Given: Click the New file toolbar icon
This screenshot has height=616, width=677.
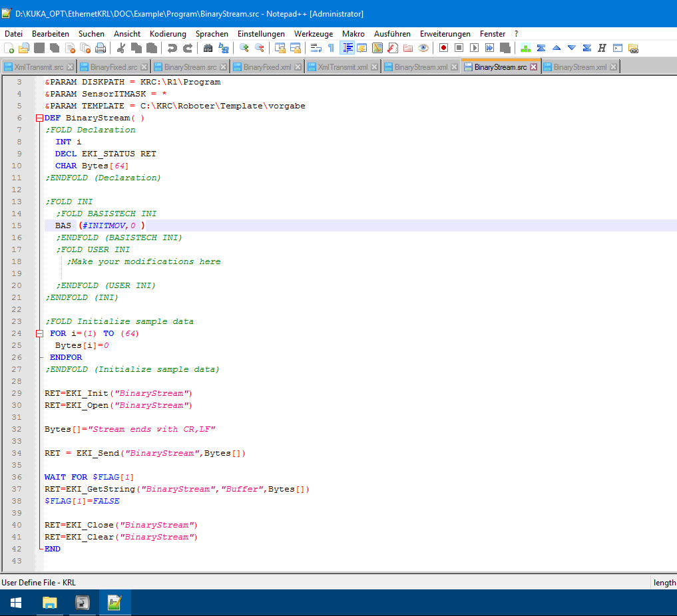Looking at the screenshot, I should pyautogui.click(x=9, y=48).
